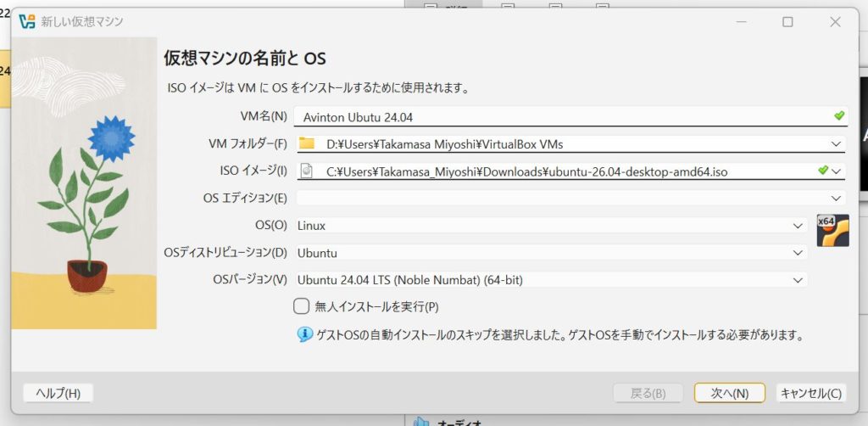Click the ISO disc file icon
Image resolution: width=868 pixels, height=426 pixels.
306,171
